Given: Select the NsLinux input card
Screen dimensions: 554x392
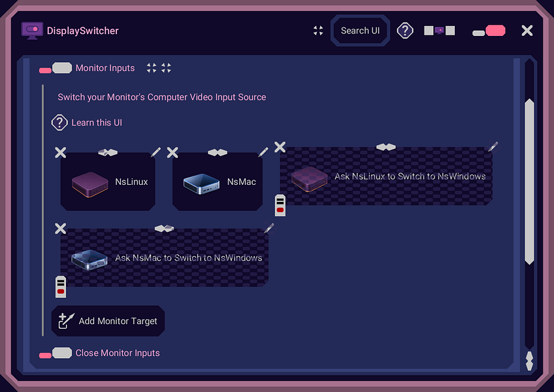Looking at the screenshot, I should (x=108, y=182).
